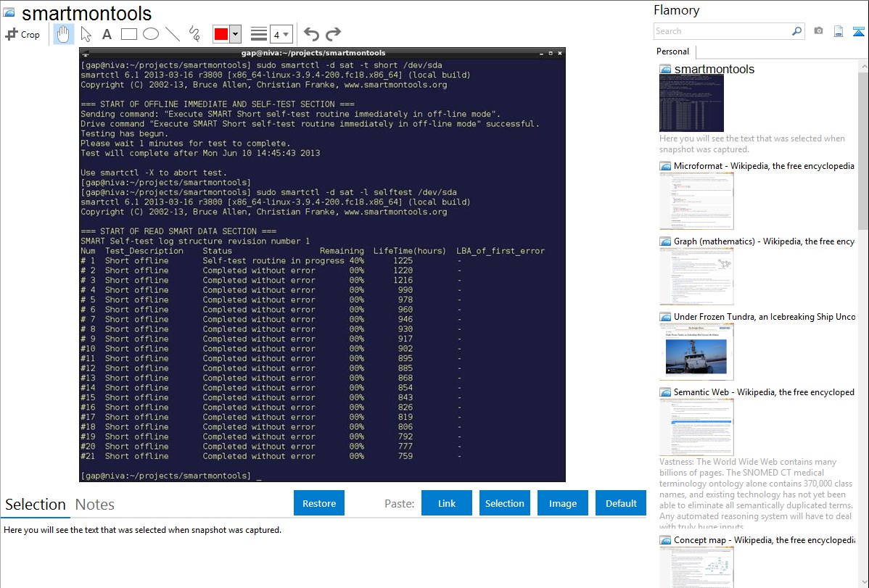This screenshot has width=869, height=588.
Task: Click the Link paste button
Action: tap(447, 503)
